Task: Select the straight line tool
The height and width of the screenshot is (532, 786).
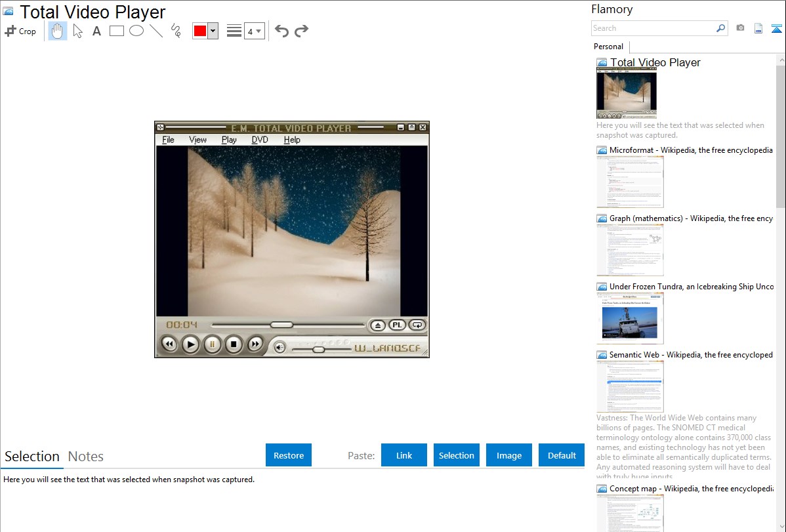Action: click(x=156, y=31)
